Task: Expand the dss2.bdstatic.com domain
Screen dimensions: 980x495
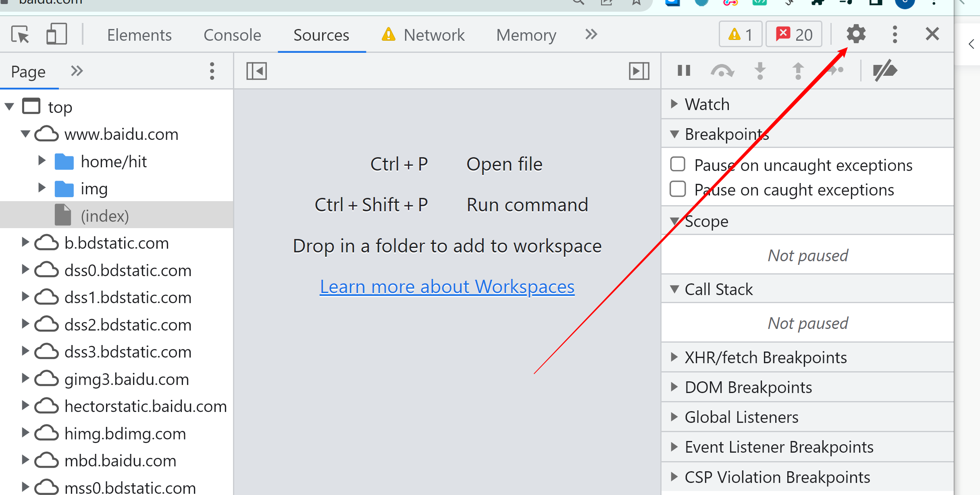Action: pos(25,324)
